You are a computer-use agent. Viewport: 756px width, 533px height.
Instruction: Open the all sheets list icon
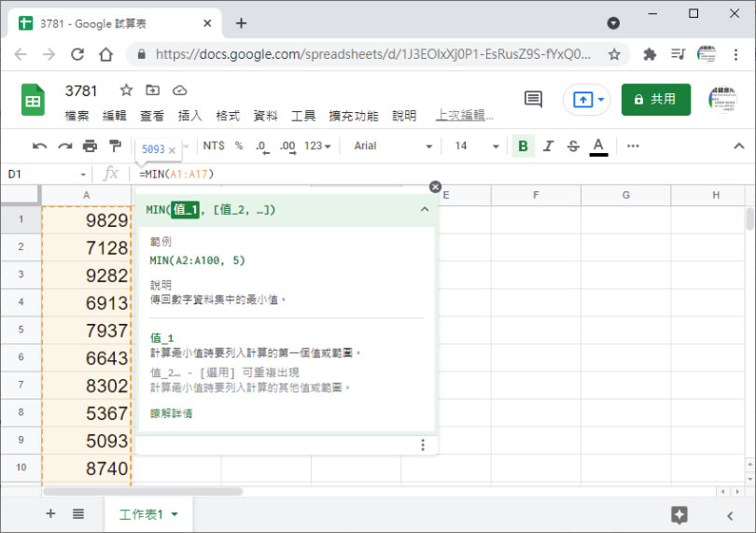(x=78, y=514)
